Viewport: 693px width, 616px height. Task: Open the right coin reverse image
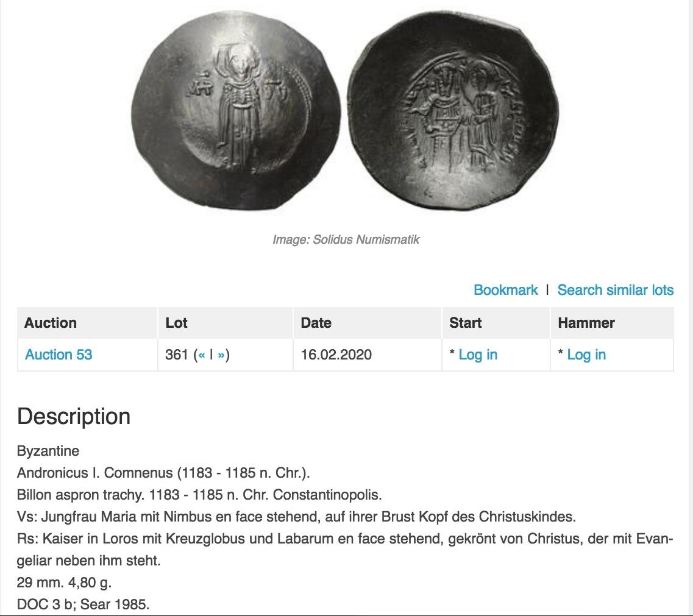(453, 110)
